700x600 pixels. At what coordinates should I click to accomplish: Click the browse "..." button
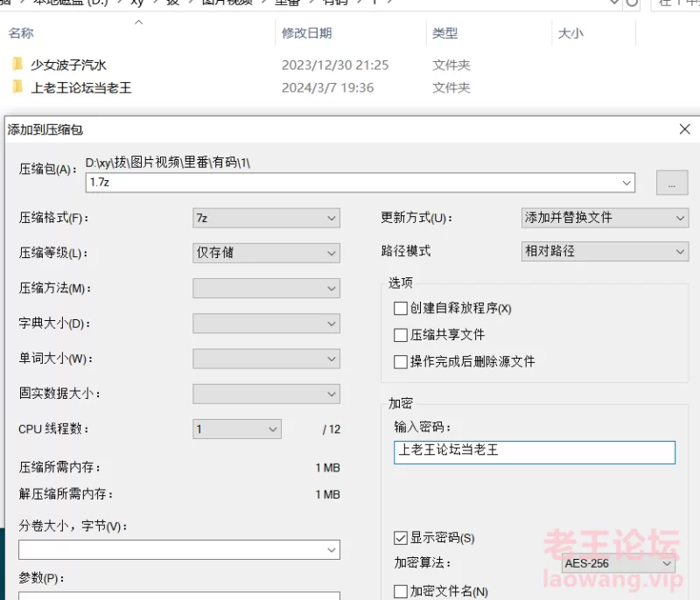point(672,183)
